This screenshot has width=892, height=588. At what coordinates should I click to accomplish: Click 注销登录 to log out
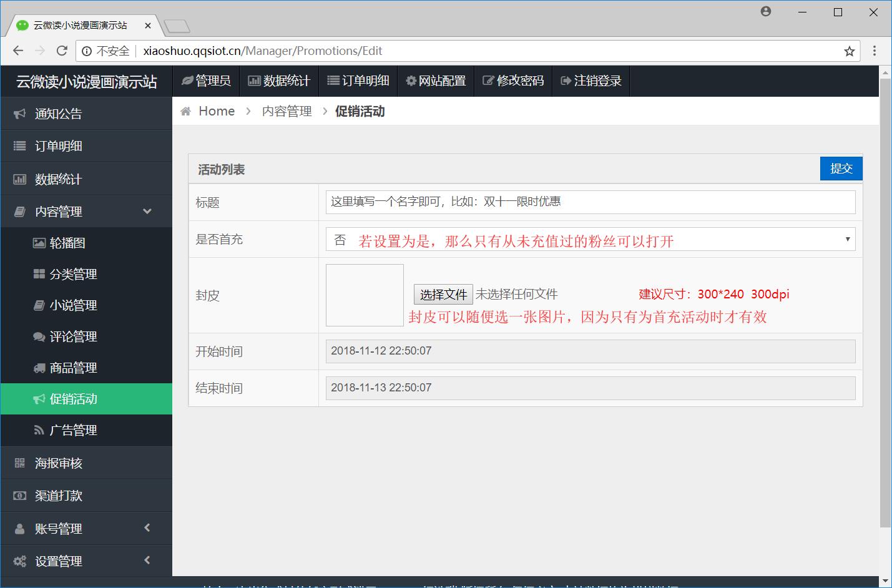(x=591, y=81)
